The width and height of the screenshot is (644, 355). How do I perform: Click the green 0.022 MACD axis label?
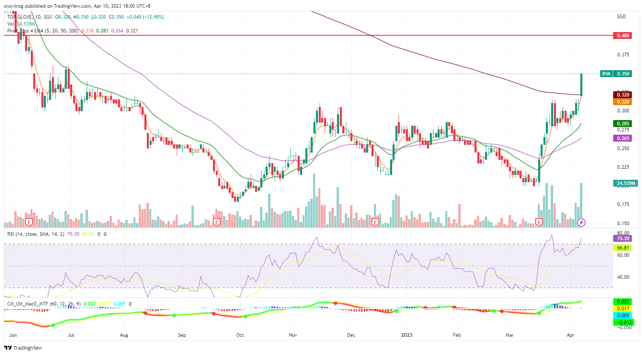[x=623, y=302]
